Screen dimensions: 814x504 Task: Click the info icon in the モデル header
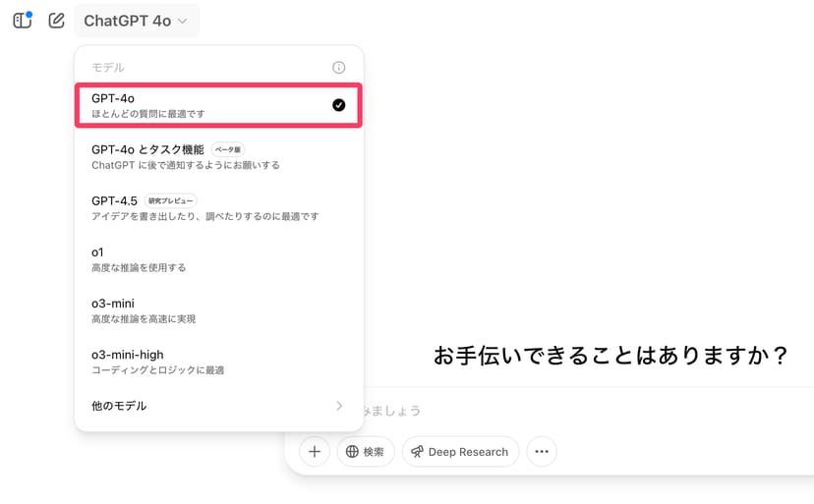click(x=338, y=68)
